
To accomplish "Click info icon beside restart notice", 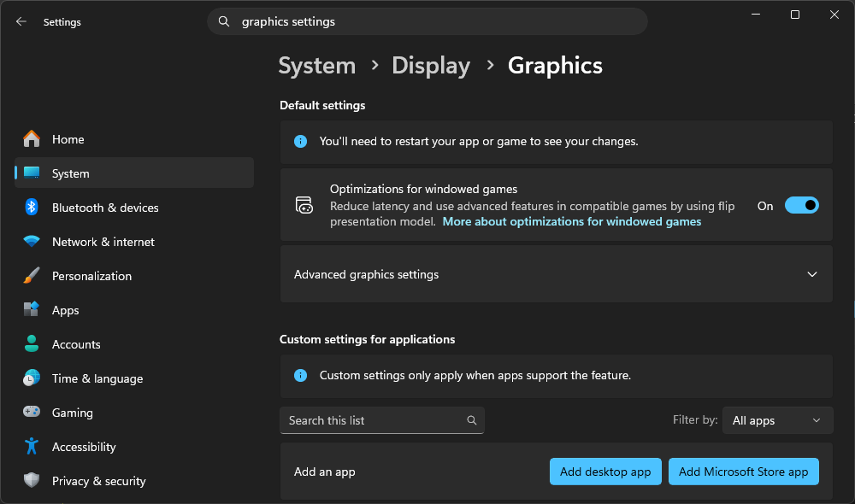I will [300, 142].
